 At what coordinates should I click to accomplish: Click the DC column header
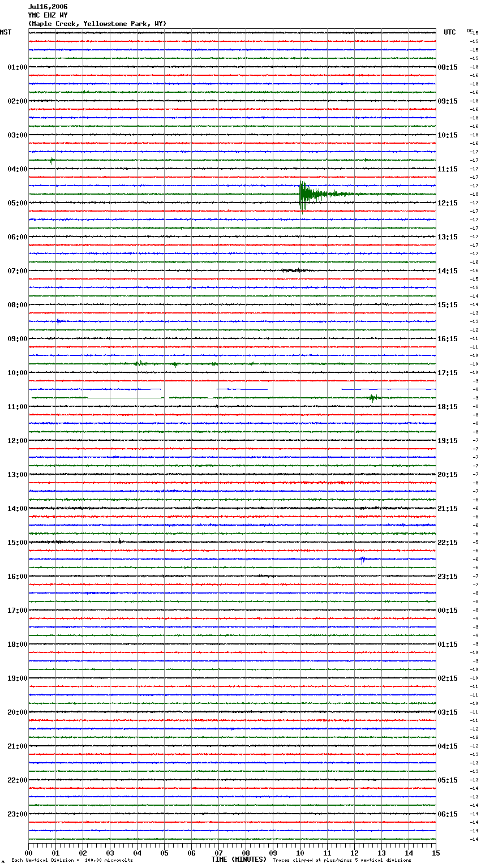point(470,31)
